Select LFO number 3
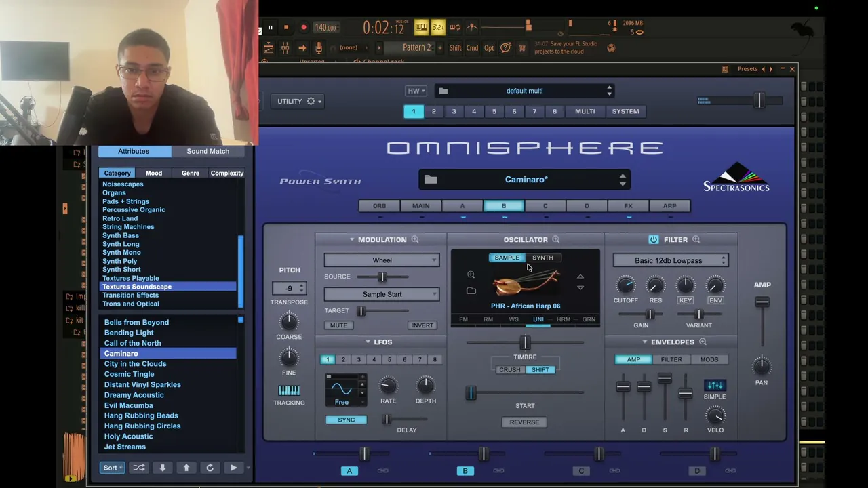Image resolution: width=868 pixels, height=488 pixels. (359, 360)
